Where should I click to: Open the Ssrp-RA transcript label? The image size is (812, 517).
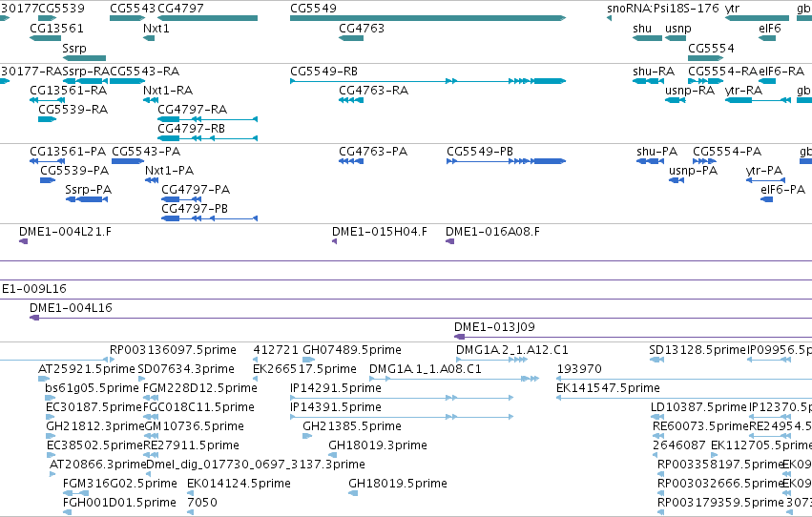pos(86,72)
